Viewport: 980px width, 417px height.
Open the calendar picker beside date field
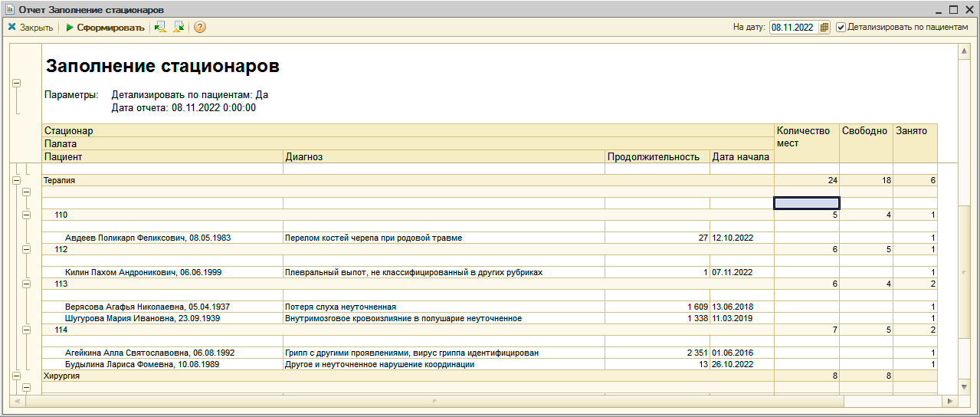[x=824, y=28]
